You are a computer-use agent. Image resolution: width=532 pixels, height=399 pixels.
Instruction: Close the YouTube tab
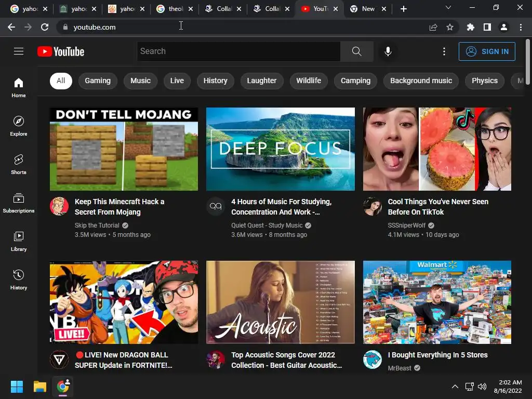click(336, 9)
